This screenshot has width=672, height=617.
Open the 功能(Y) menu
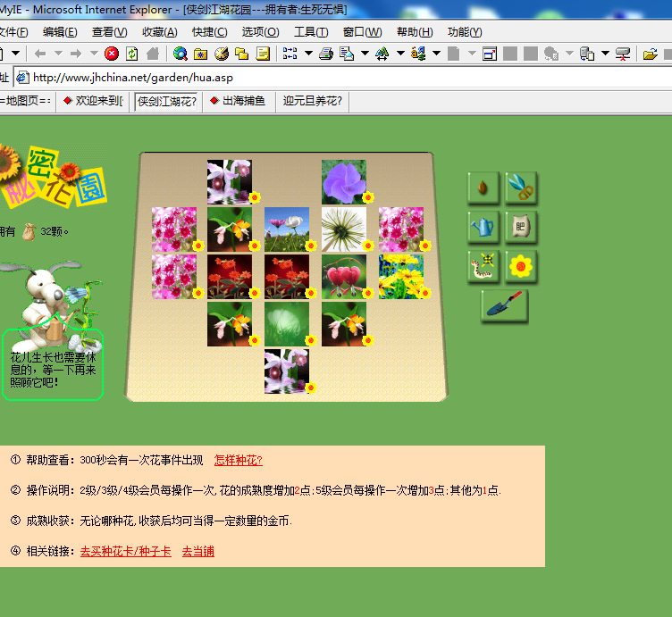(x=465, y=32)
